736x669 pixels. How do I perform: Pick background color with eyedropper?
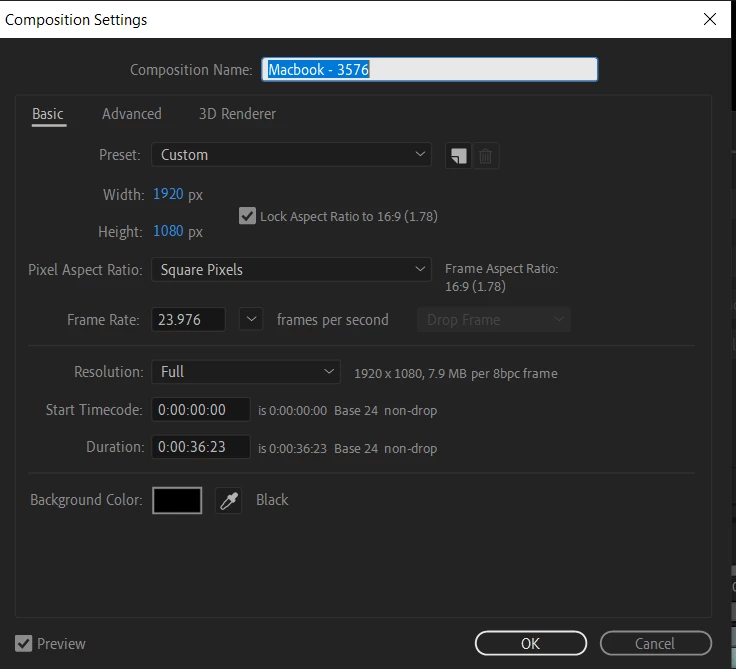click(x=229, y=500)
